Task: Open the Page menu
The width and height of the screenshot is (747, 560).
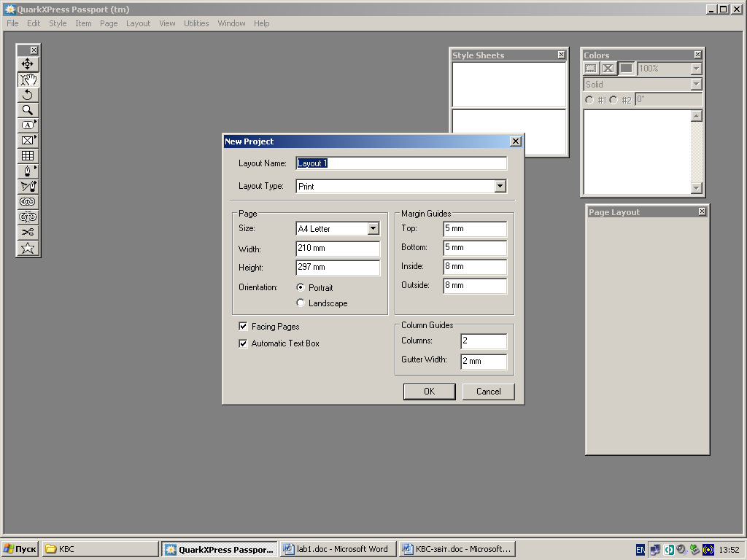Action: point(109,23)
